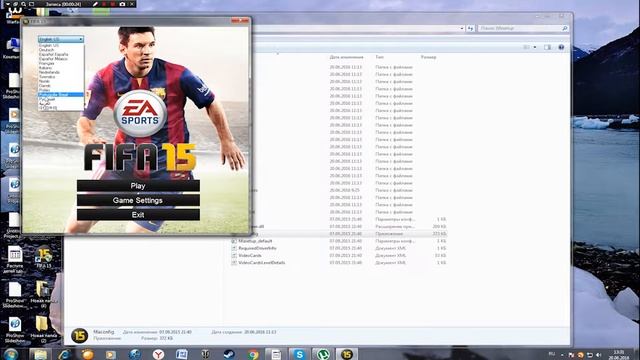Click File Explorer icon in taskbar
Screen dimensions: 640x360
(40, 354)
